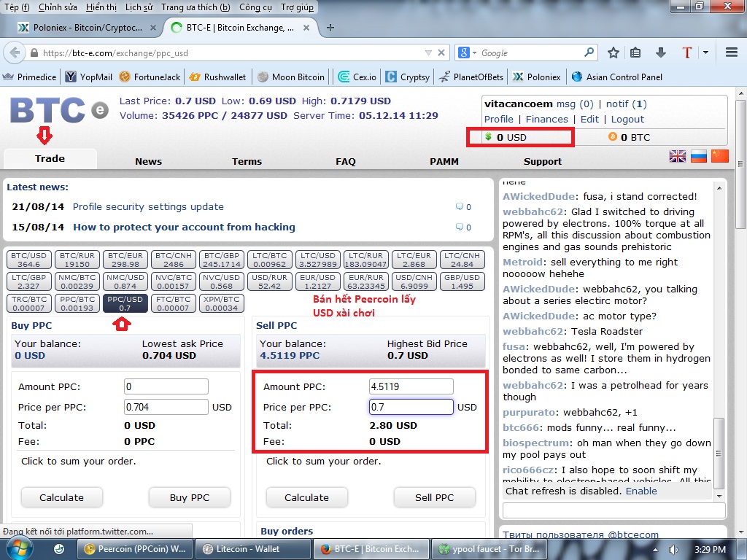Open the PAMM site tab
The height and width of the screenshot is (560, 747).
pyautogui.click(x=444, y=161)
